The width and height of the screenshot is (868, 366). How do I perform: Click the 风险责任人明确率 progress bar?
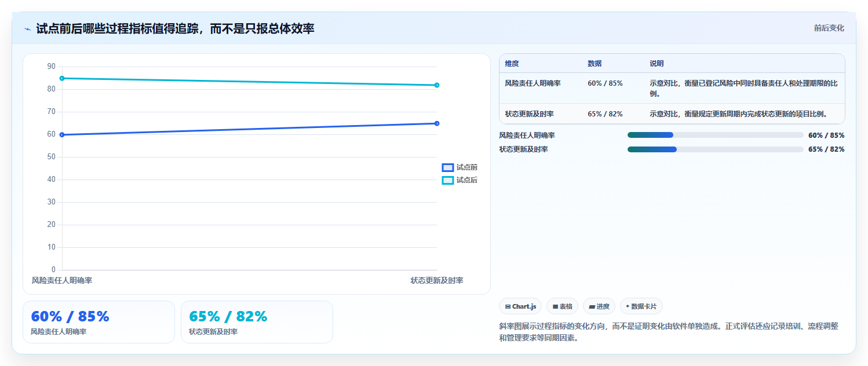click(x=715, y=136)
